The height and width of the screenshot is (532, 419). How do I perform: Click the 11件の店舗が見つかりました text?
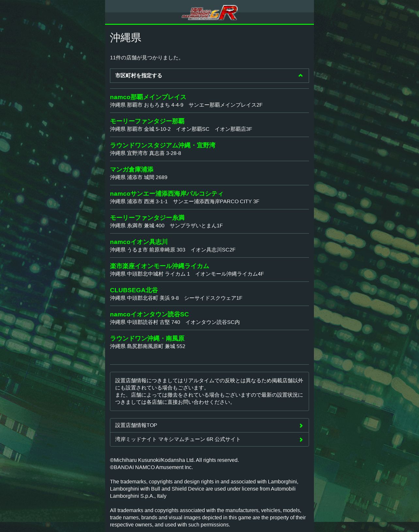coord(147,58)
